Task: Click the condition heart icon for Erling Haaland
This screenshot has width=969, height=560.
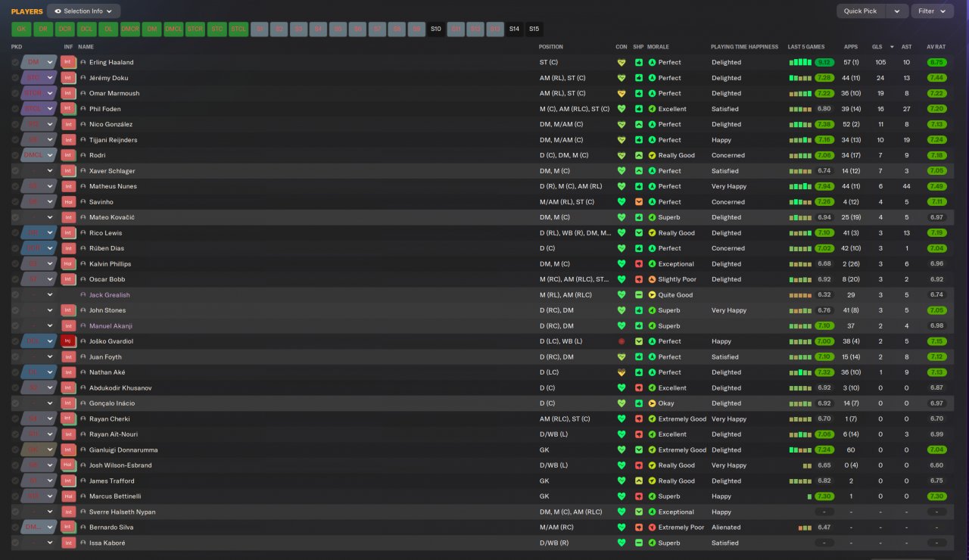Action: (622, 63)
